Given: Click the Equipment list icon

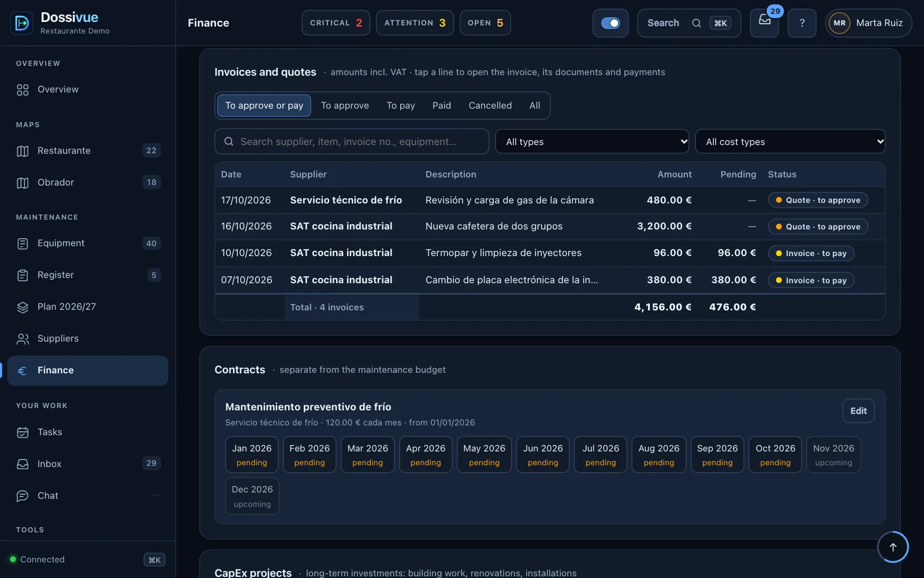Looking at the screenshot, I should (23, 243).
